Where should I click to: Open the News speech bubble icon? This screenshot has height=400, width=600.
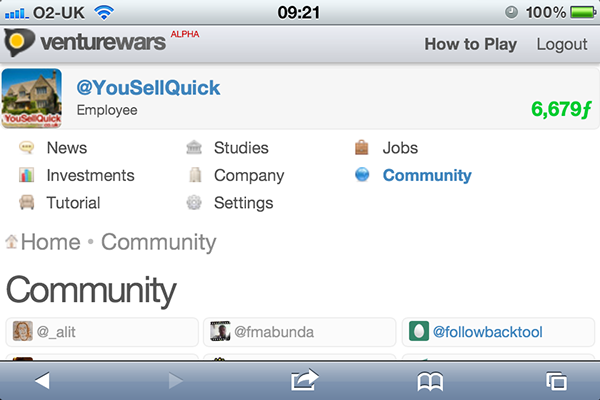coord(26,147)
